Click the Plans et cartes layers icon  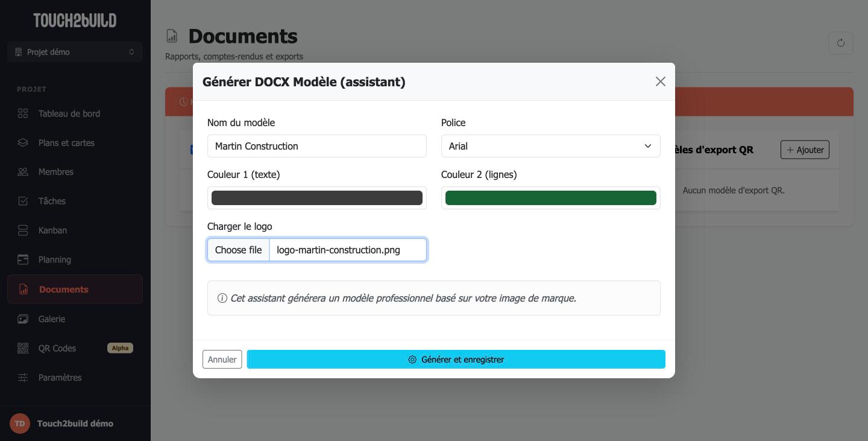point(23,143)
